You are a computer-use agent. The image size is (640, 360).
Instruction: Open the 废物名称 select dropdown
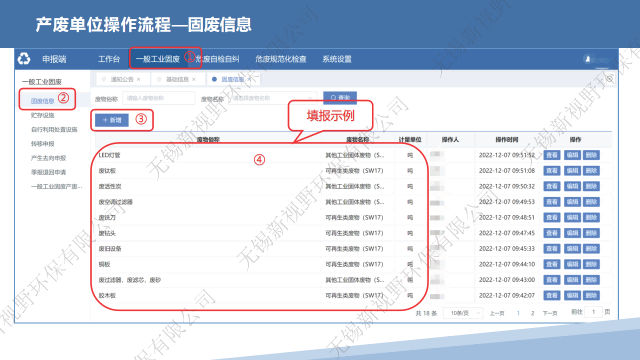pos(273,98)
